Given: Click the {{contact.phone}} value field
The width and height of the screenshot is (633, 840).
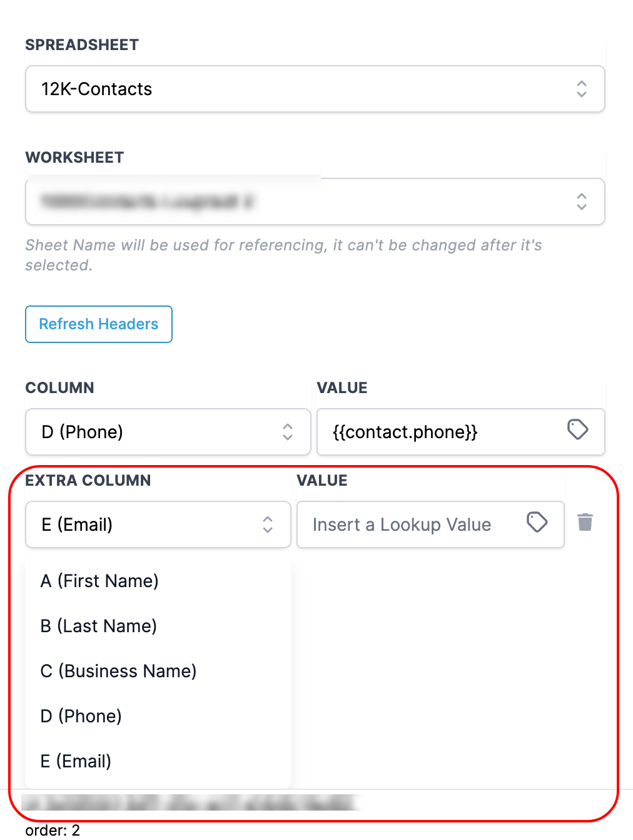Looking at the screenshot, I should (x=461, y=432).
